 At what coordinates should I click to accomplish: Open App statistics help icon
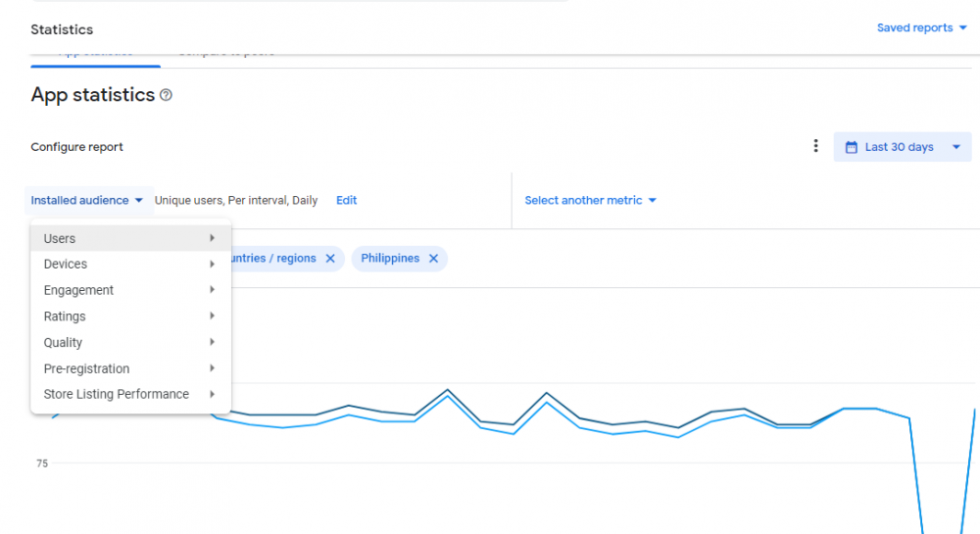click(166, 95)
